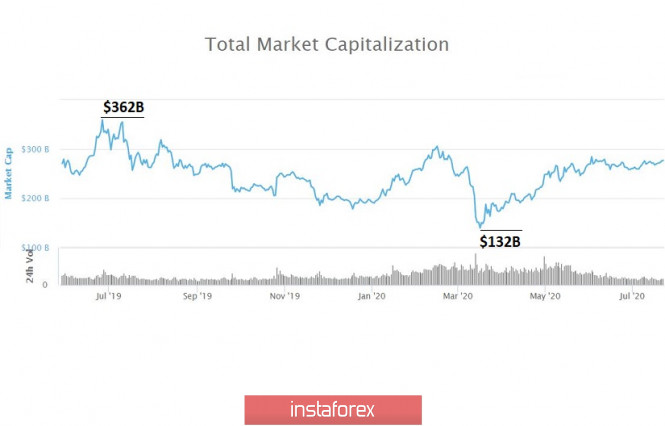
Task: Select the May '20 date marker
Action: (x=544, y=297)
